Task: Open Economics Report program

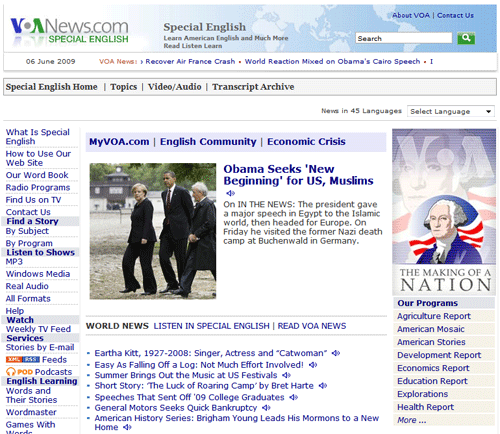Action: [433, 368]
